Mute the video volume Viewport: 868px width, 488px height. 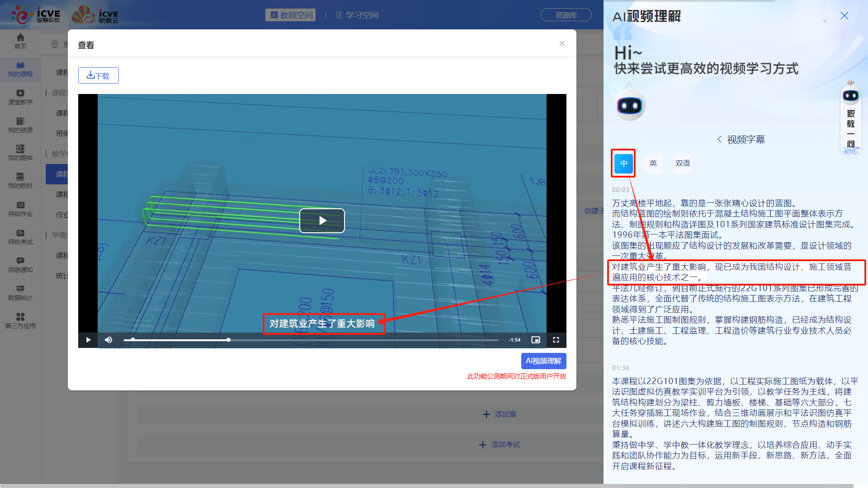pyautogui.click(x=108, y=340)
